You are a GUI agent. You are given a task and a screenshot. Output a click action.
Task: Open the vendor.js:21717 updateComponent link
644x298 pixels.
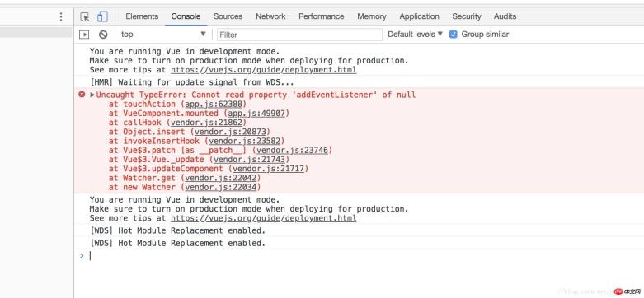[269, 169]
